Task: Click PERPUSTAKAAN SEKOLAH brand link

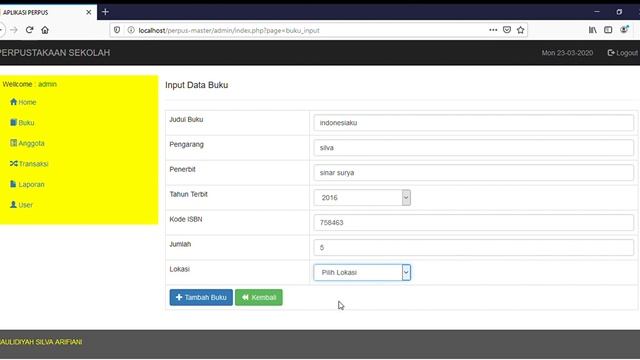Action: pyautogui.click(x=55, y=53)
